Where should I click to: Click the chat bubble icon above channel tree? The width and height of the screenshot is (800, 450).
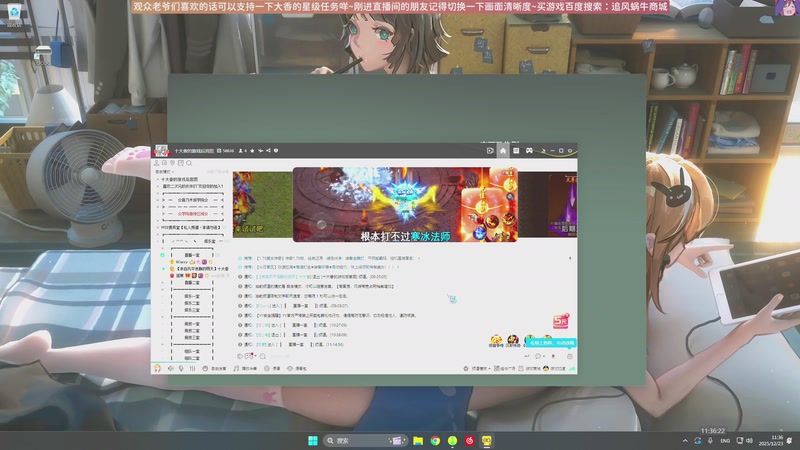tap(164, 163)
